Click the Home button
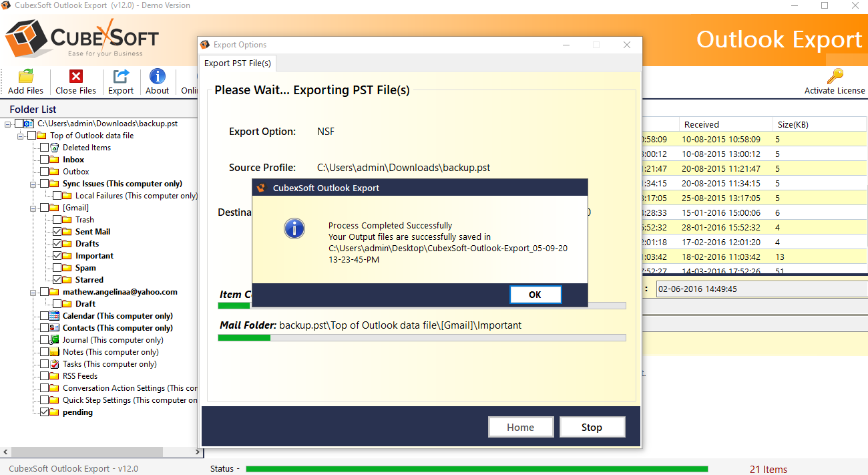The height and width of the screenshot is (475, 868). click(521, 428)
